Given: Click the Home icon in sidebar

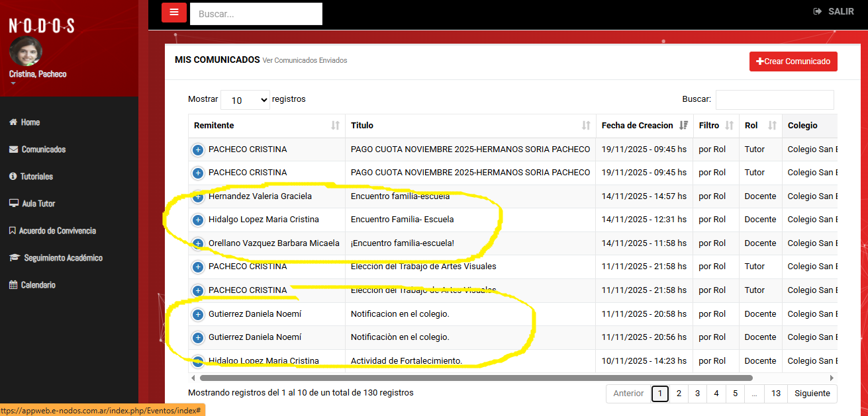Looking at the screenshot, I should (x=13, y=122).
